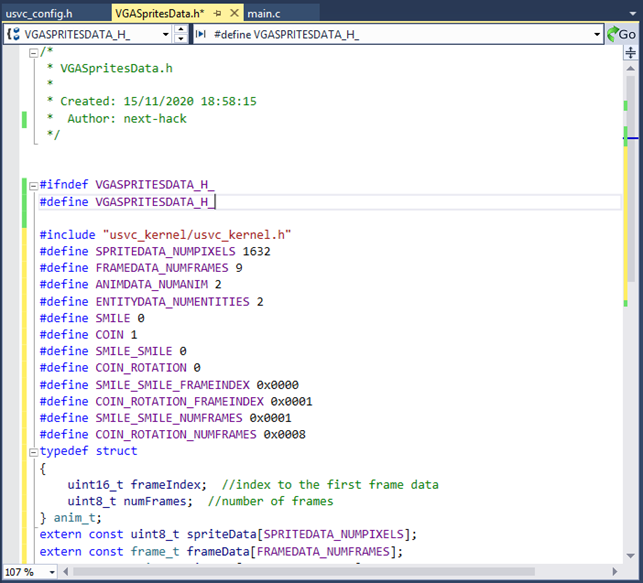Open the main.c tab
Viewport: 643px width, 583px height.
264,14
